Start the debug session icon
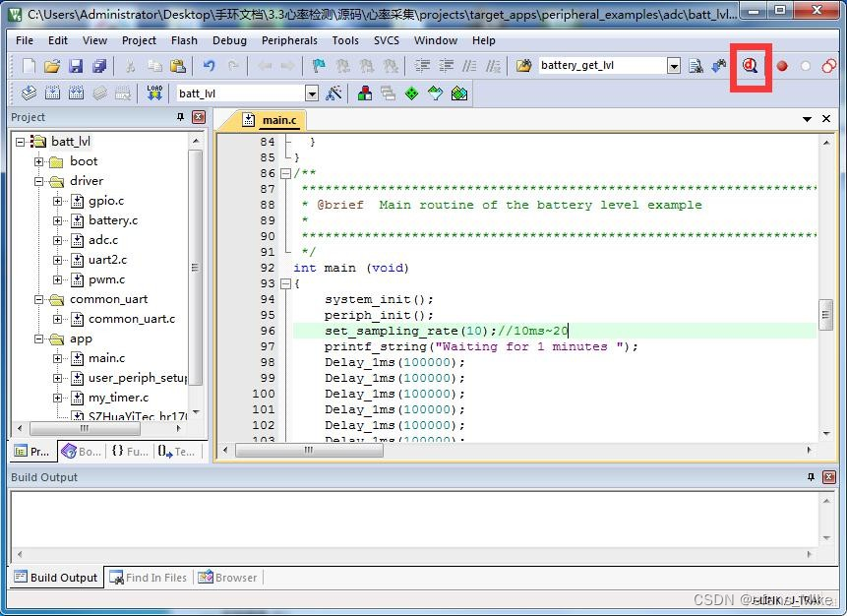 click(751, 66)
